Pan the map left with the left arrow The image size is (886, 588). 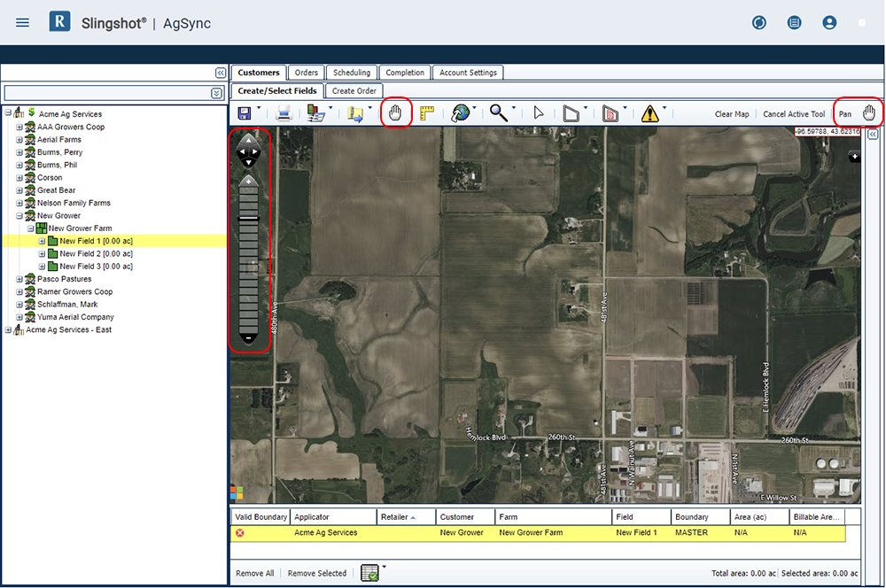pos(241,151)
